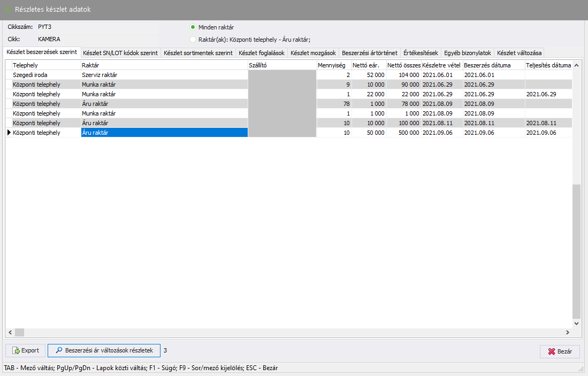Viewport: 588px width, 376px height.
Task: Sort by the Mennyiség column header
Action: pyautogui.click(x=331, y=65)
